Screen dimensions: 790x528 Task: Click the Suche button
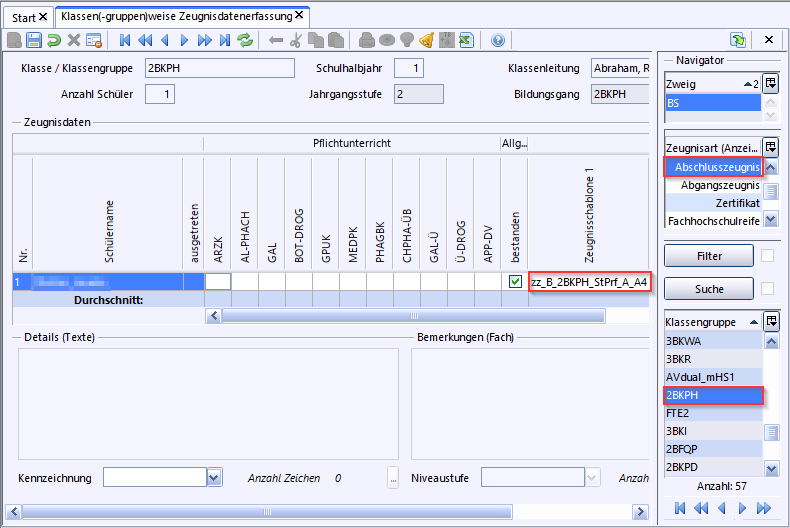708,289
